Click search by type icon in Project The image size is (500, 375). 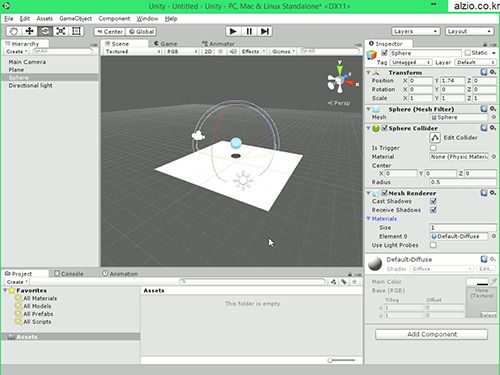pos(333,282)
